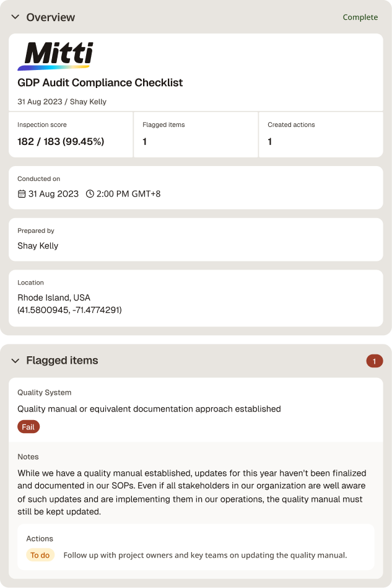Screen dimensions: 392x588
Task: Select the GDP Audit Compliance Checklist title
Action: point(100,82)
